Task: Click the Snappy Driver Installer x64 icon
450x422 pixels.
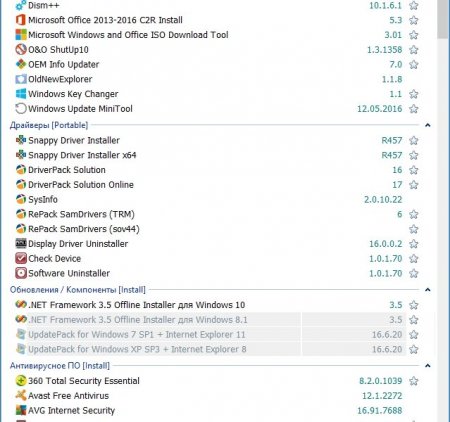Action: (x=21, y=155)
